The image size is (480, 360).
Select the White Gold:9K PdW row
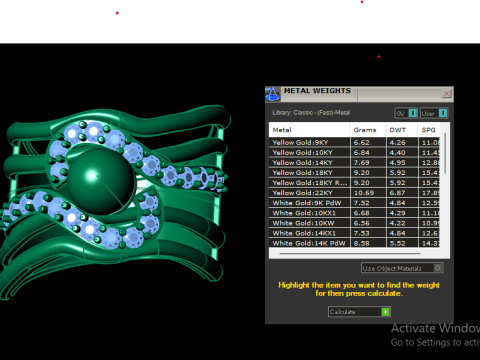point(354,203)
